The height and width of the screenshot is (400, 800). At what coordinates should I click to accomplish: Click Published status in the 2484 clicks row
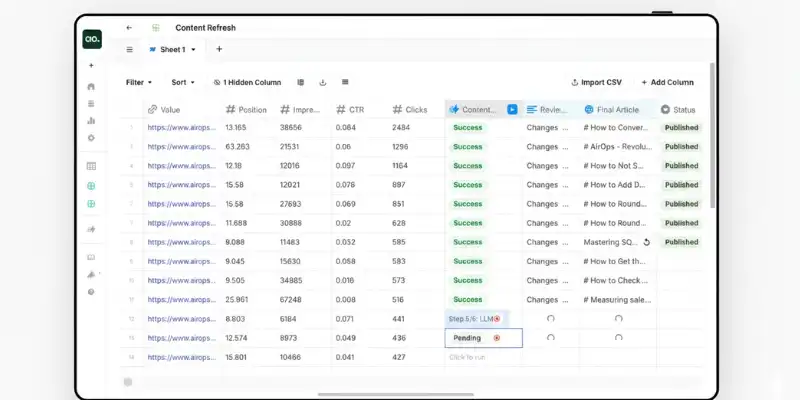[681, 128]
